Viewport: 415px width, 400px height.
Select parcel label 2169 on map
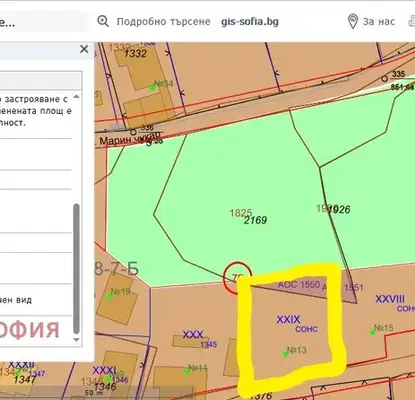click(x=255, y=220)
